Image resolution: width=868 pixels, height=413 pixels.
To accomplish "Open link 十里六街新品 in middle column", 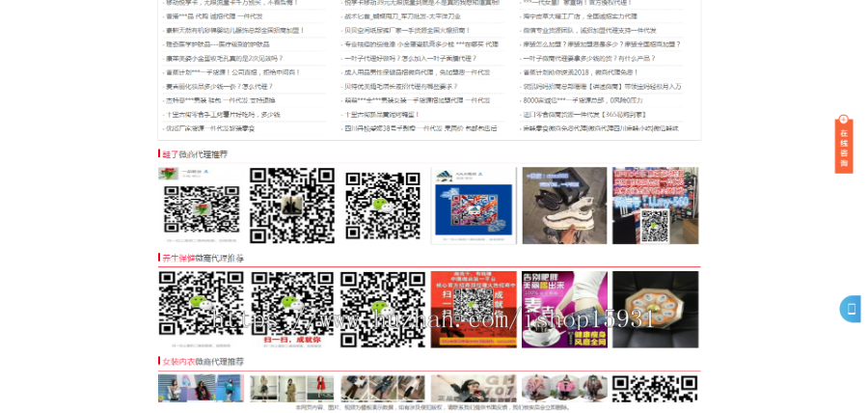I will 382,115.
